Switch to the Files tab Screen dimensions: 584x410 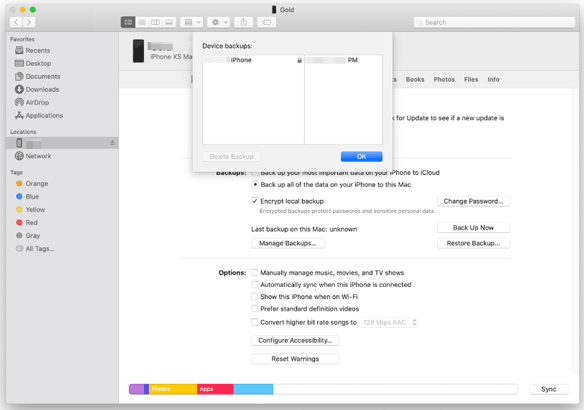(x=471, y=79)
